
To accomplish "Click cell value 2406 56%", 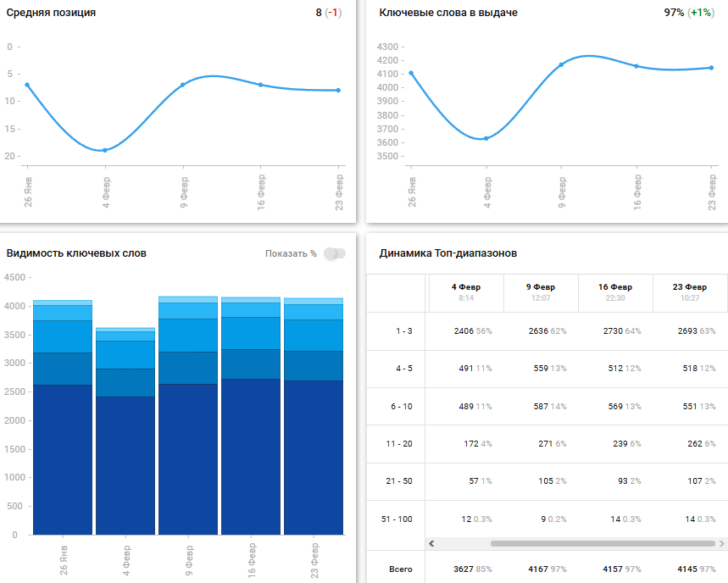I will pos(473,331).
